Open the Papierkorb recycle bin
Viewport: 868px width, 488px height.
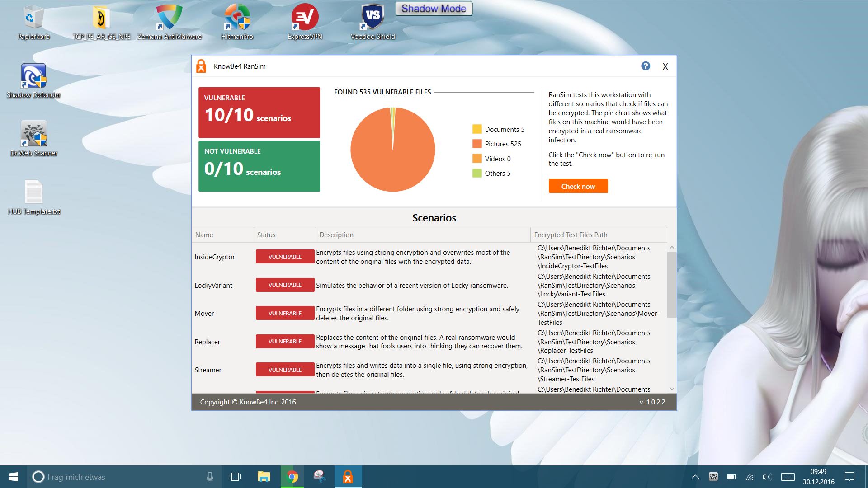click(x=33, y=19)
